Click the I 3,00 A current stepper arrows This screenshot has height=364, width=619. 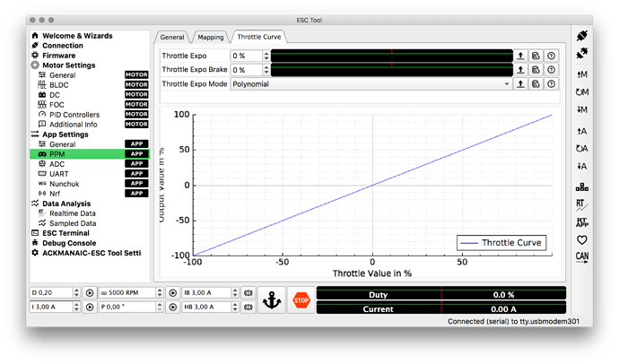pyautogui.click(x=76, y=308)
